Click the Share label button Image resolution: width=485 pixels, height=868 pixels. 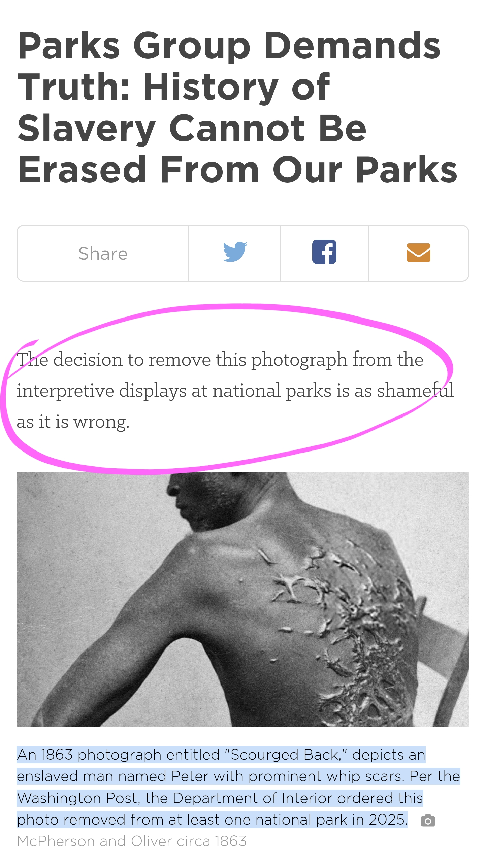[103, 254]
